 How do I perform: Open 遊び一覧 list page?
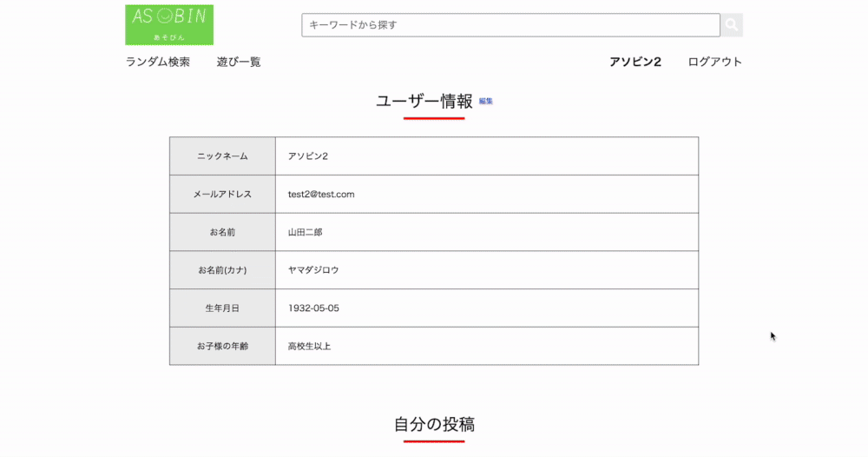(239, 62)
